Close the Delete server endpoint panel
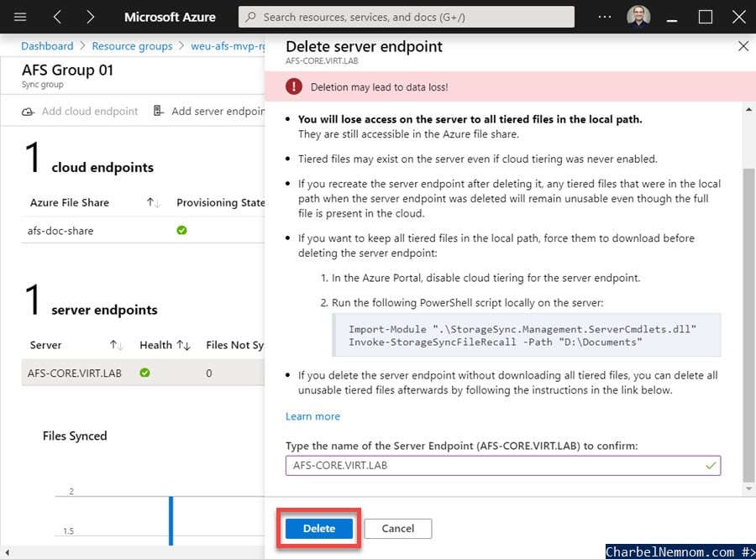The image size is (756, 559). [x=743, y=46]
